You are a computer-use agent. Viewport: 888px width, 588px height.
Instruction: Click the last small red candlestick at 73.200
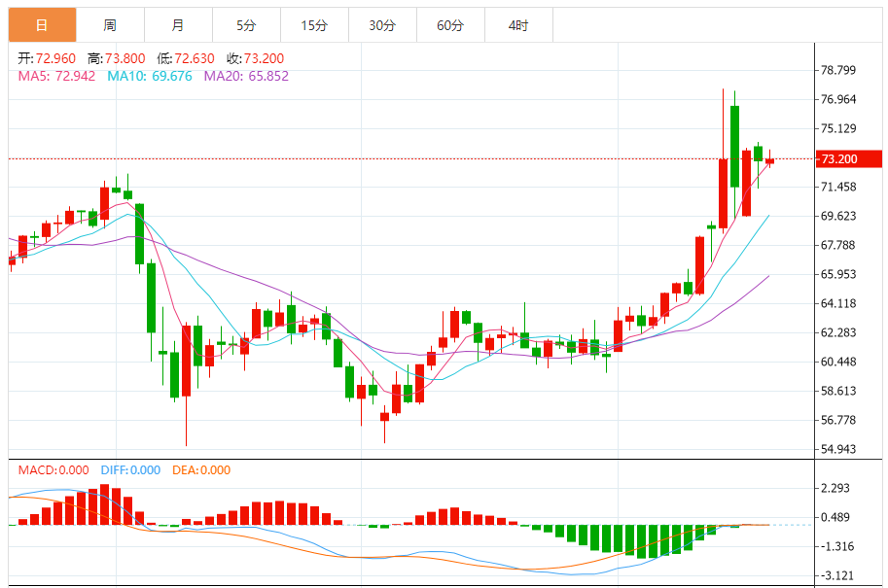[769, 160]
